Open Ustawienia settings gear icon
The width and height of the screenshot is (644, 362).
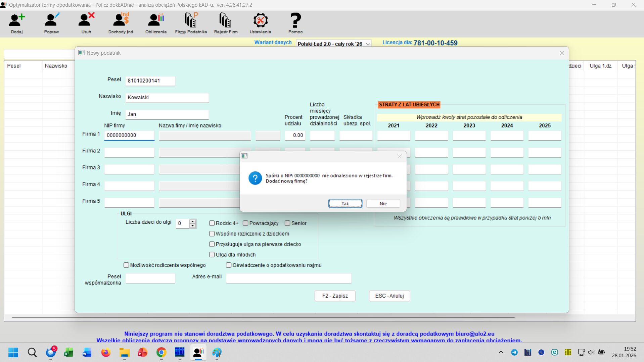click(x=260, y=20)
